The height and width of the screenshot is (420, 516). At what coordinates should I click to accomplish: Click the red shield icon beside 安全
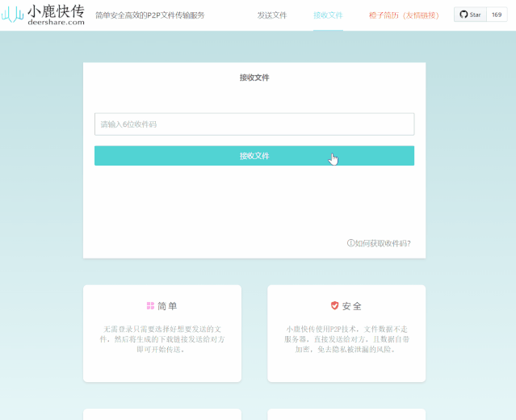tap(334, 305)
